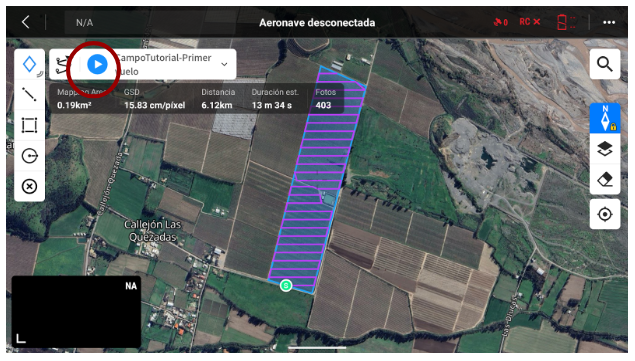Click the corner expand icon in preview panel
The image size is (635, 361).
pos(21,338)
